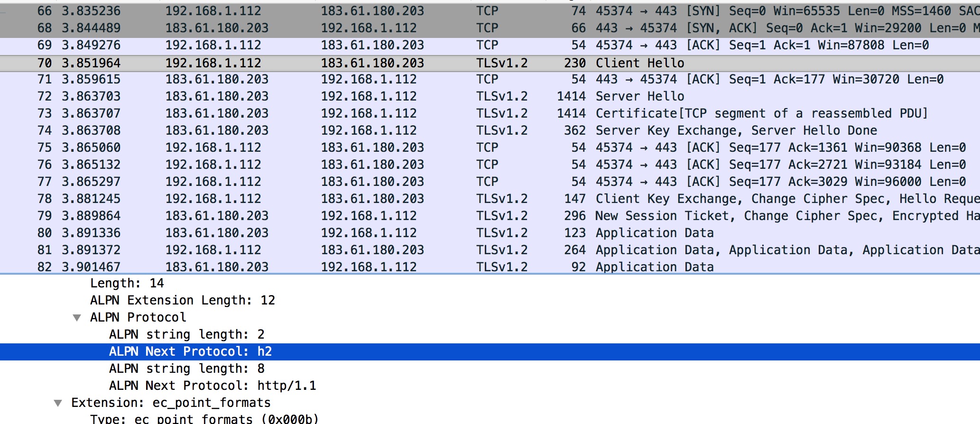Image resolution: width=980 pixels, height=424 pixels.
Task: Click the SYN packet number 66
Action: point(45,11)
